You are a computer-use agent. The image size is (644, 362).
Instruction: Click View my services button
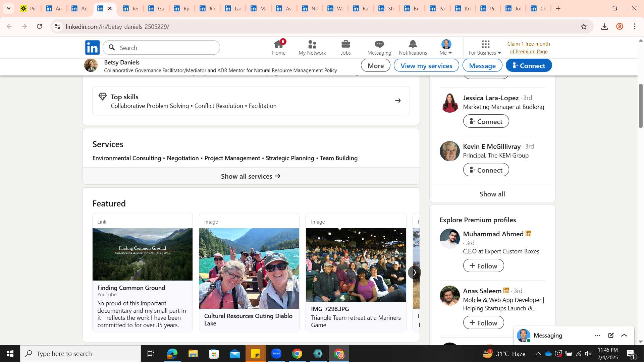[x=426, y=66]
